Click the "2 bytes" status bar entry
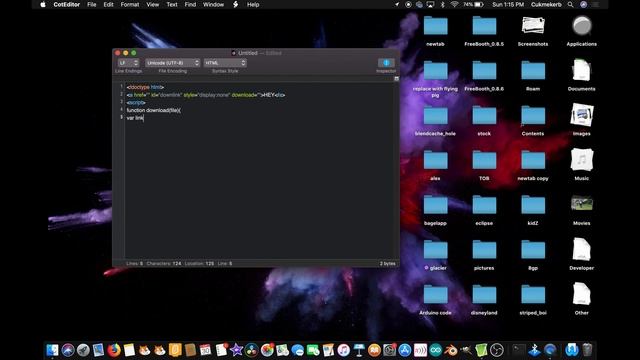This screenshot has height=360, width=640. coord(387,264)
